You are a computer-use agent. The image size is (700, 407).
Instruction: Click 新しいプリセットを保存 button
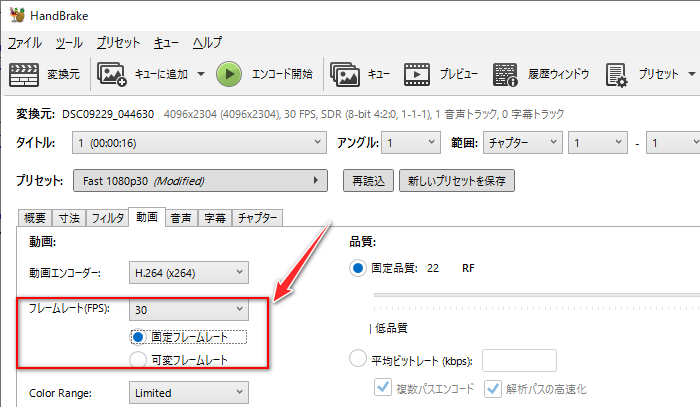(457, 181)
